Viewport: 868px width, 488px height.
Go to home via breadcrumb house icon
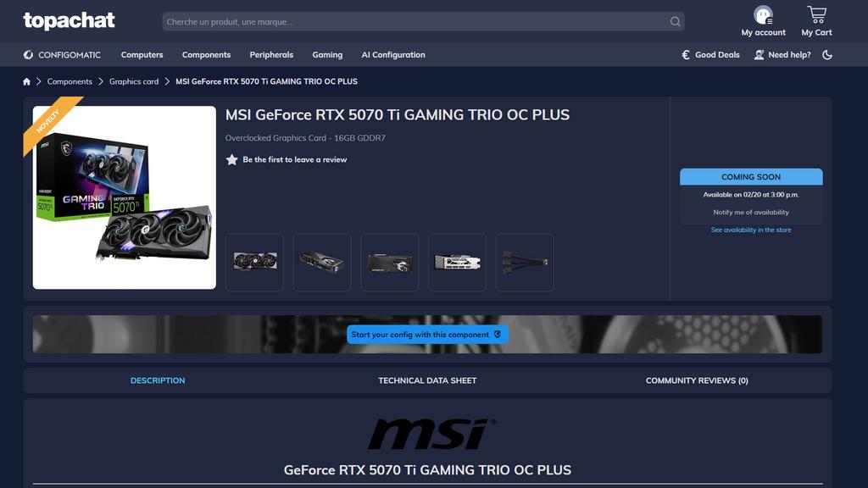[26, 81]
